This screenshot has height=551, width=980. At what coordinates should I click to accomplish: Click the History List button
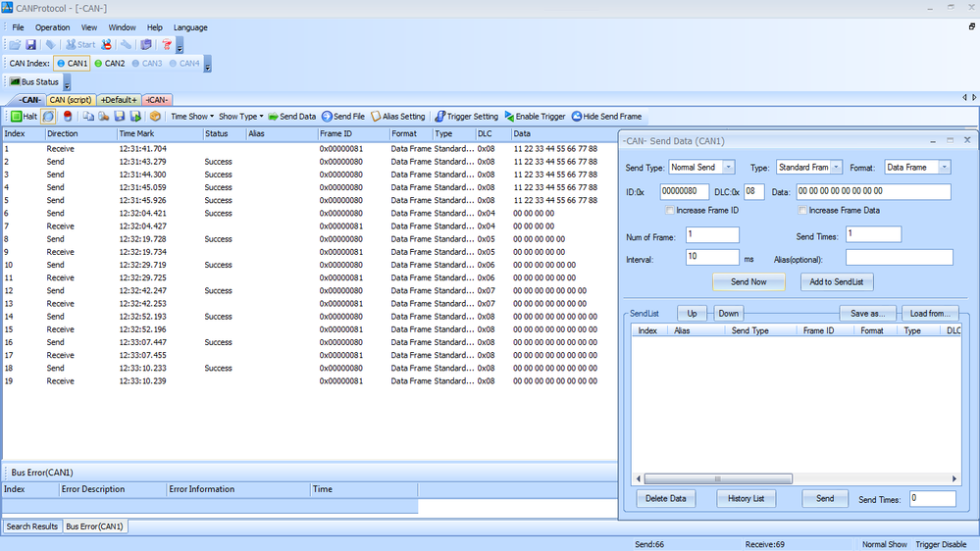coord(746,498)
